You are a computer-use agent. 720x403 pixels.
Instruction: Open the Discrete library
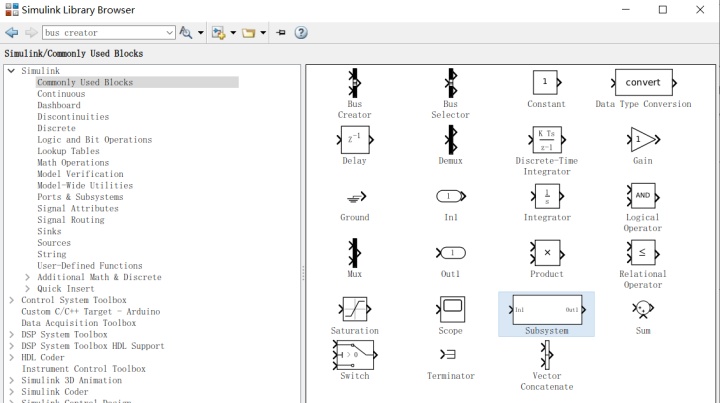(56, 128)
